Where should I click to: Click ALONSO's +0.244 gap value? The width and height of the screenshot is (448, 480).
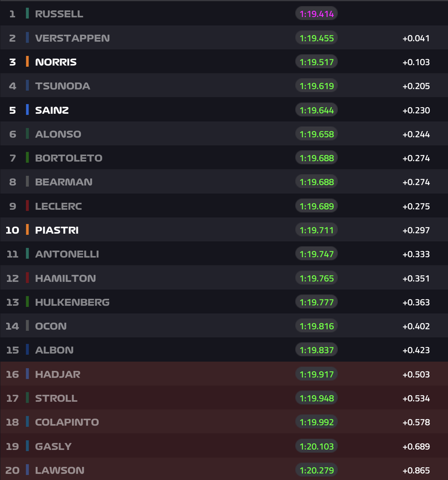416,134
